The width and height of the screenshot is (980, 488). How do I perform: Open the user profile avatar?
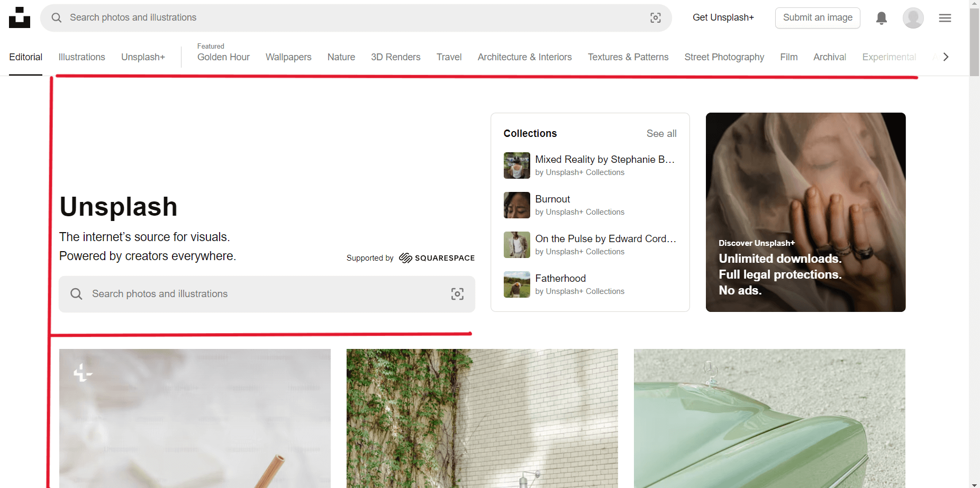(913, 18)
